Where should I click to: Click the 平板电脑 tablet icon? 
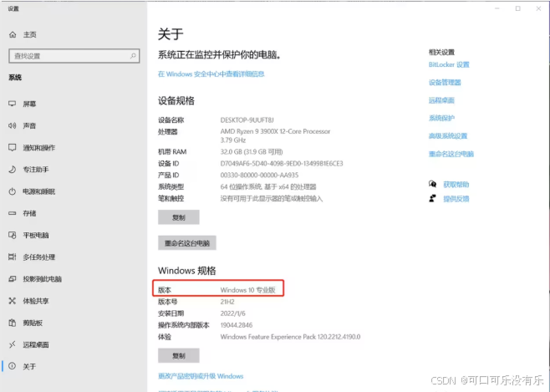(x=13, y=235)
